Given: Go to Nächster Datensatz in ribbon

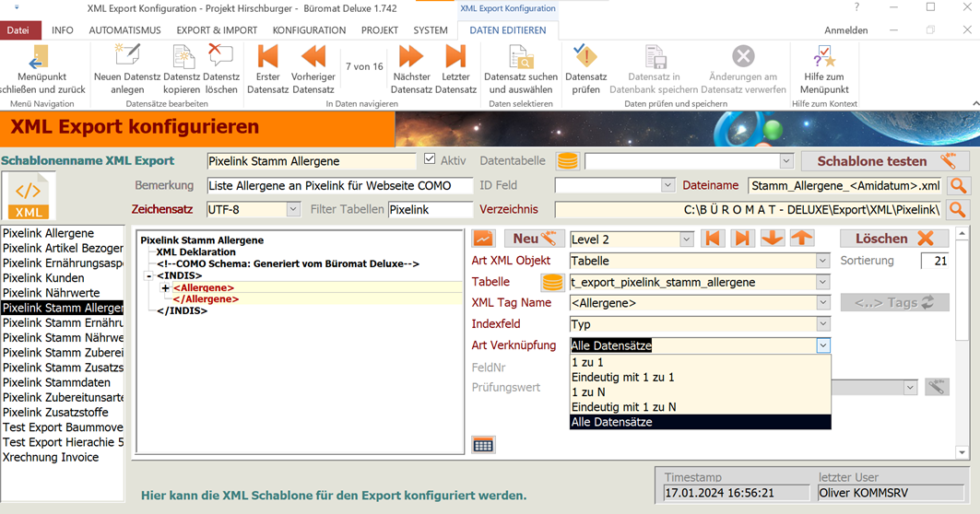Looking at the screenshot, I should (x=411, y=59).
